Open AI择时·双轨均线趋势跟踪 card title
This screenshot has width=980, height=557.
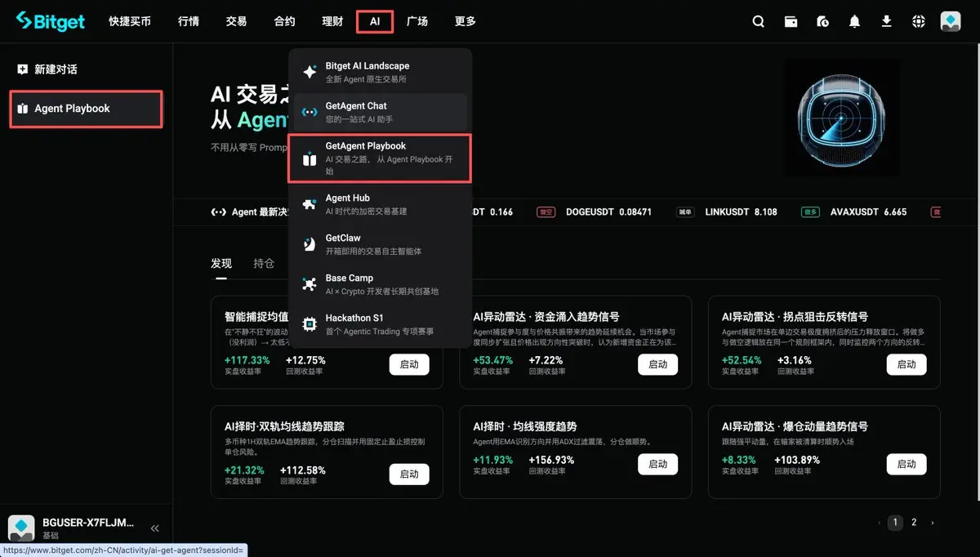click(x=284, y=426)
